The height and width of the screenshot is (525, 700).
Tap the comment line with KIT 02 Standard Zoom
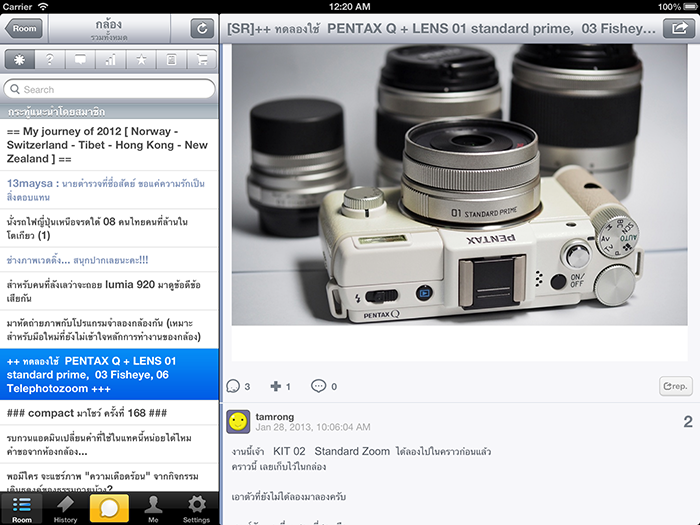coord(361,451)
